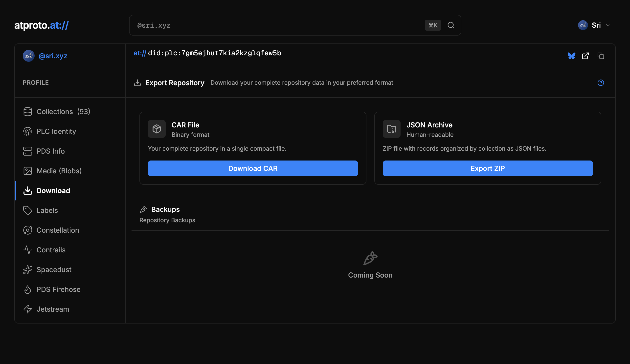
Task: Click the search magnifier icon
Action: [451, 25]
